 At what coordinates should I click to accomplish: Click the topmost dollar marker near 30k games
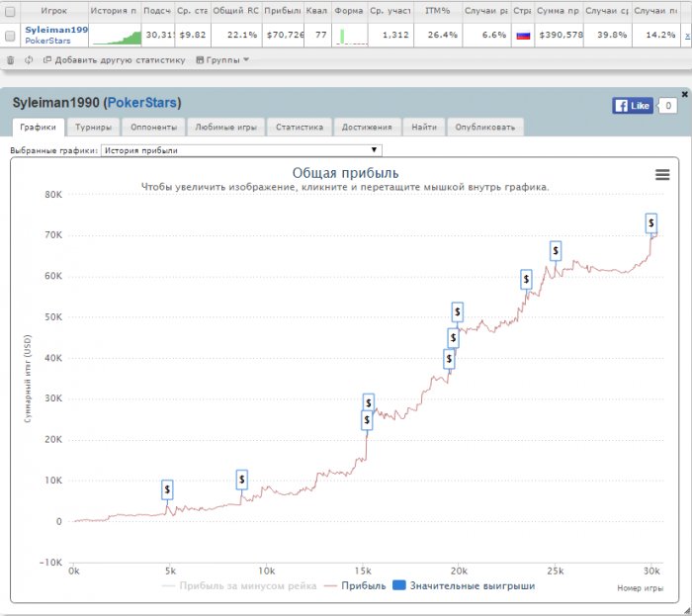point(651,221)
